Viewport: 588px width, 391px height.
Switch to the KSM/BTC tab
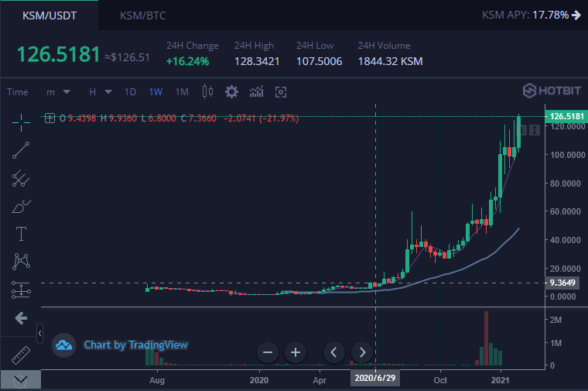tap(142, 15)
